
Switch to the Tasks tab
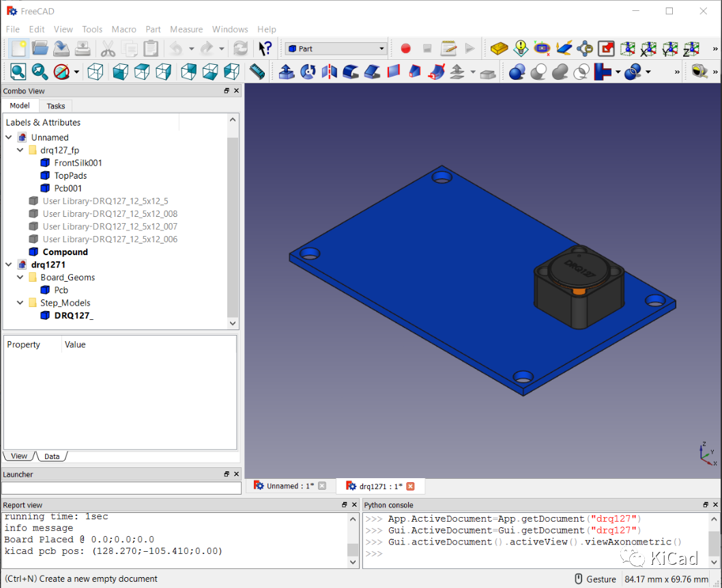(x=56, y=106)
